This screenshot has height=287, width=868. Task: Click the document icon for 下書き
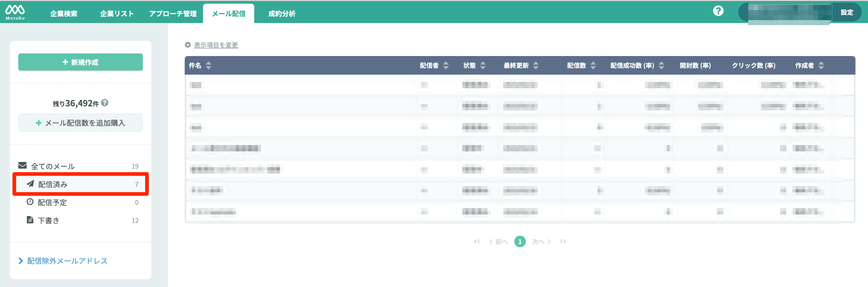coord(30,219)
